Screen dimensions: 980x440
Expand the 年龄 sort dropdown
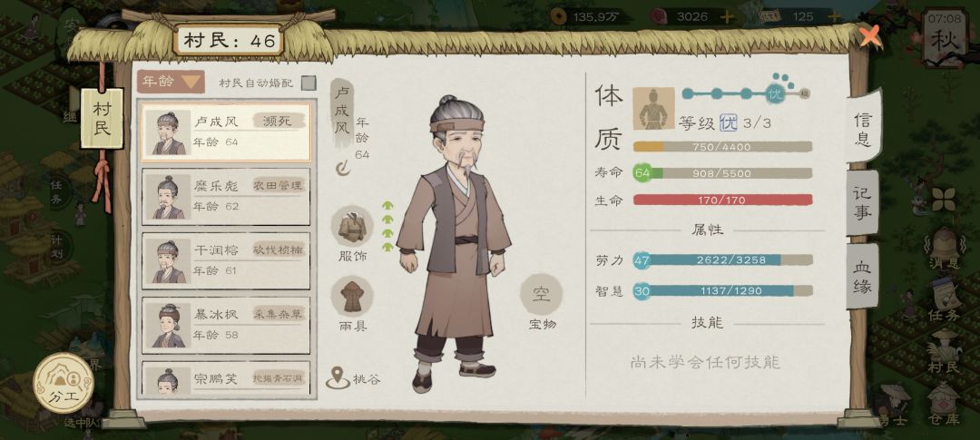click(x=171, y=82)
